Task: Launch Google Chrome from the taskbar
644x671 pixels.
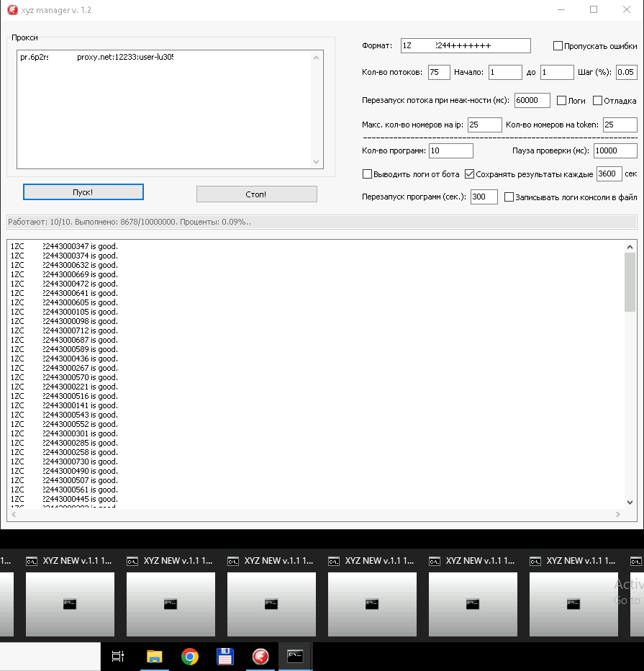Action: 189,656
